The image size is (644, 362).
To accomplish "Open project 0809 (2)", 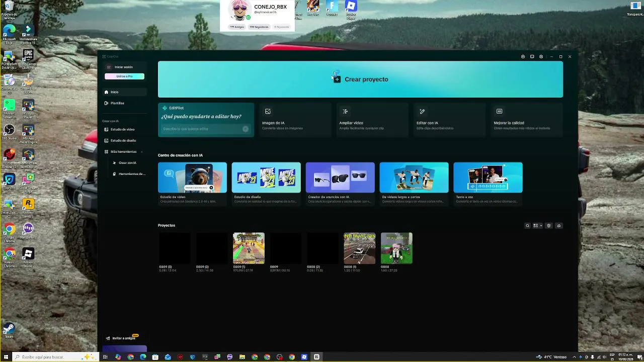I will click(x=212, y=248).
